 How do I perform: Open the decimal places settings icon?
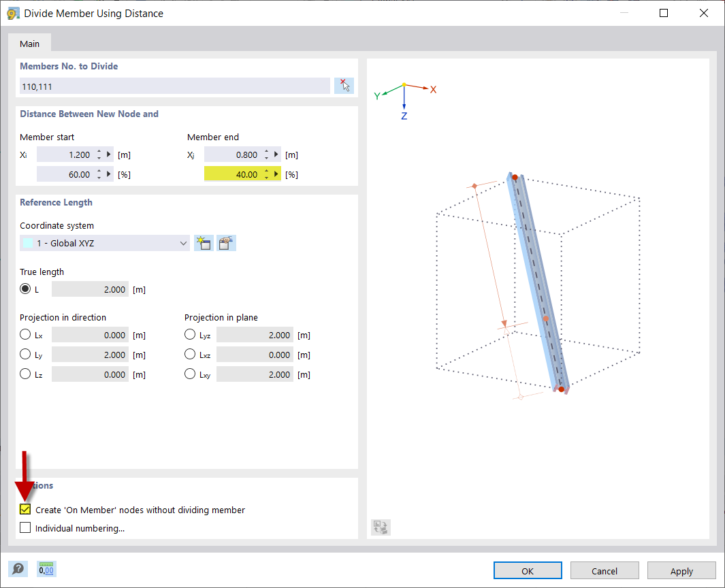(46, 569)
